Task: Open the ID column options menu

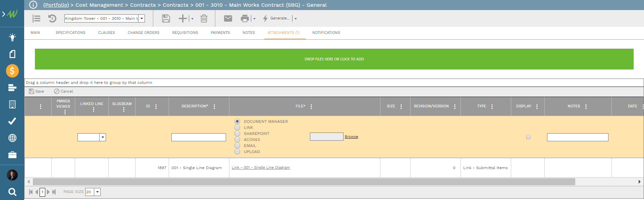Action: pos(156,107)
